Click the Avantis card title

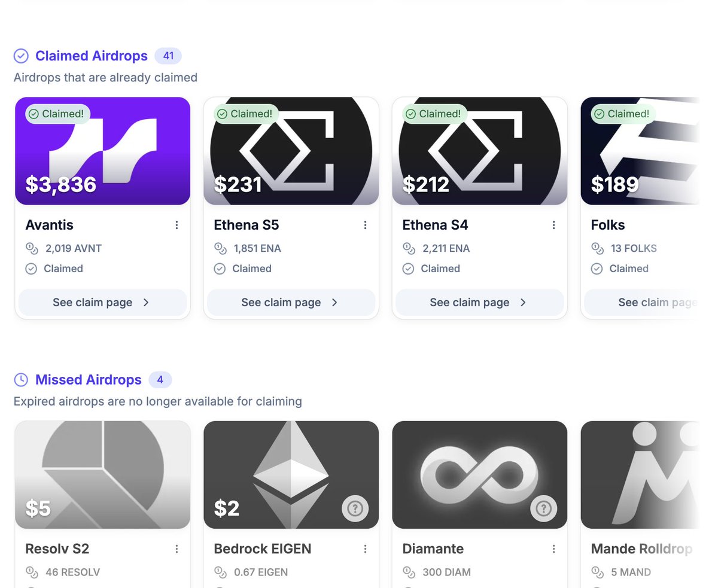point(49,225)
